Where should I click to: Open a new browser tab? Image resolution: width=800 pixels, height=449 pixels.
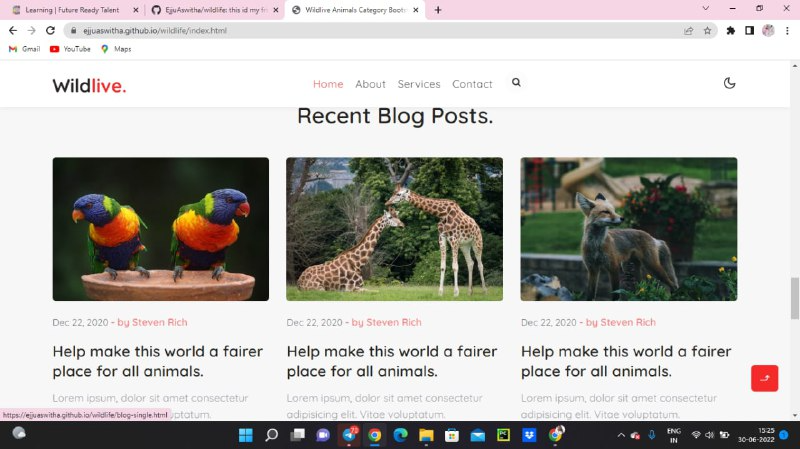pos(438,10)
